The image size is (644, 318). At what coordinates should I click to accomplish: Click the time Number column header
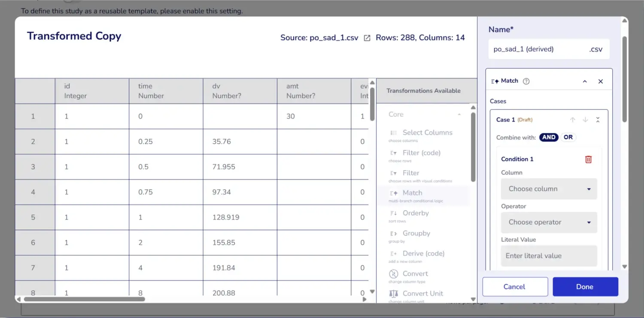pos(166,91)
